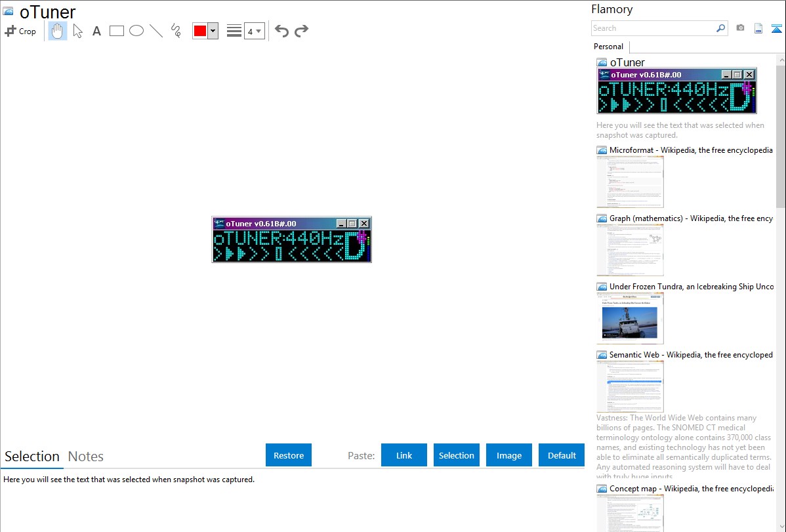Image resolution: width=786 pixels, height=532 pixels.
Task: Click the Restore button
Action: pos(289,455)
